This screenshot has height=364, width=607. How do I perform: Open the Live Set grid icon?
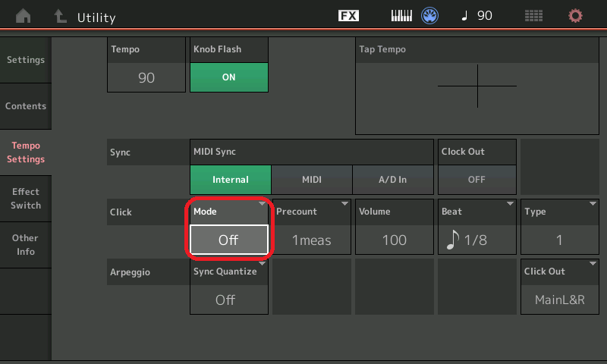[x=533, y=16]
